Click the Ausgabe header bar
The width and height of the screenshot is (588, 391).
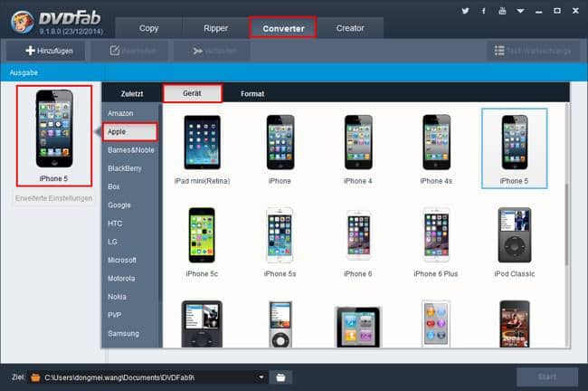pyautogui.click(x=294, y=72)
